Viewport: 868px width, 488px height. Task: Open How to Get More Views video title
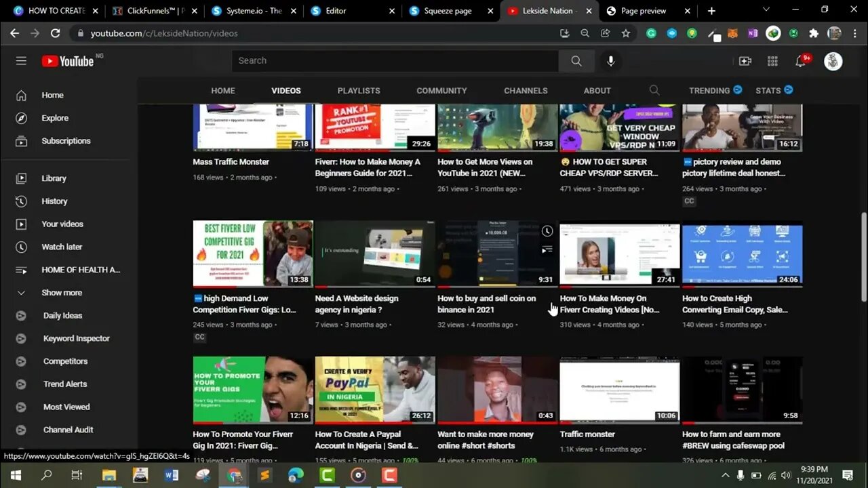486,167
